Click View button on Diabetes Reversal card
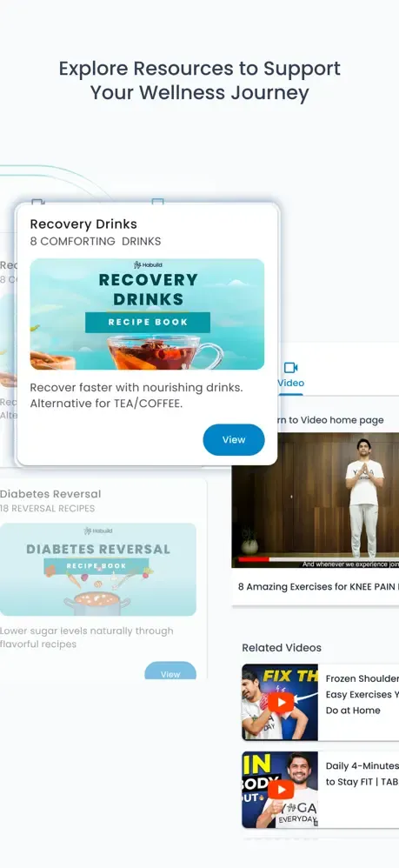 click(x=170, y=671)
